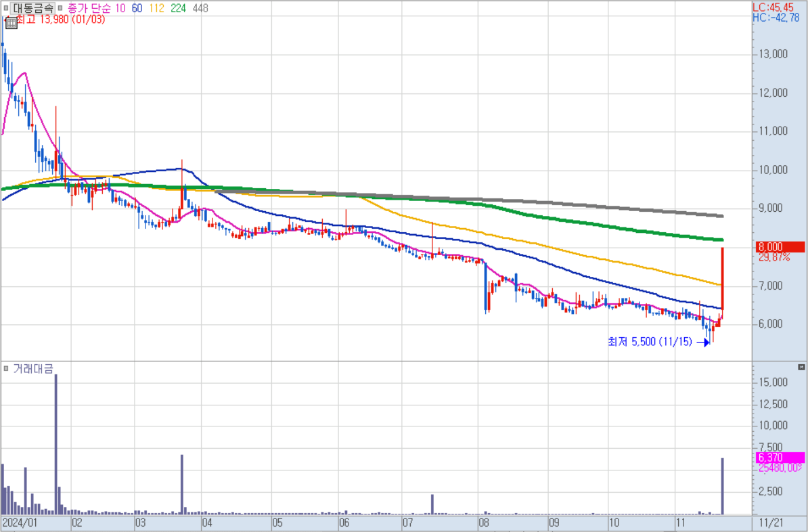Click the tall red candle at chart's right edge
The height and width of the screenshot is (532, 808).
723,278
